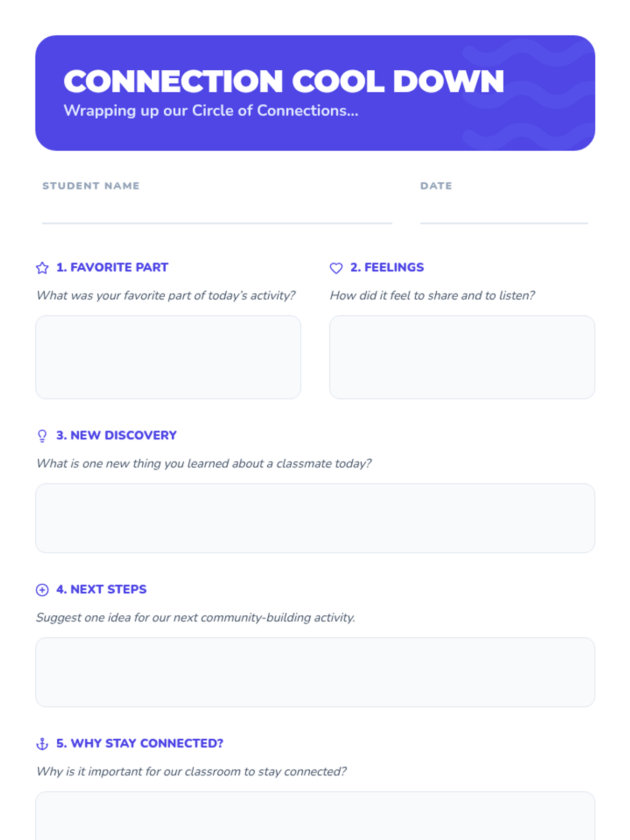The image size is (630, 840).
Task: Click the lightbulb icon beside New Discovery
Action: point(42,436)
